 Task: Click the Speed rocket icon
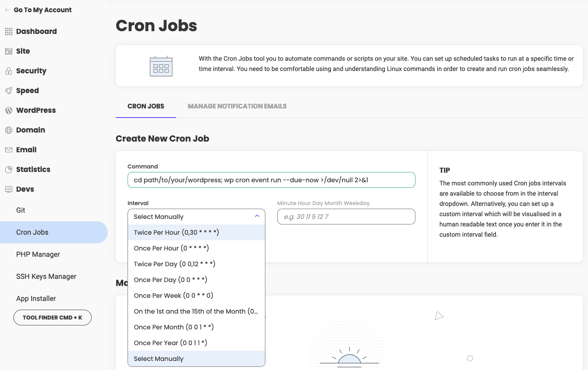coord(9,91)
